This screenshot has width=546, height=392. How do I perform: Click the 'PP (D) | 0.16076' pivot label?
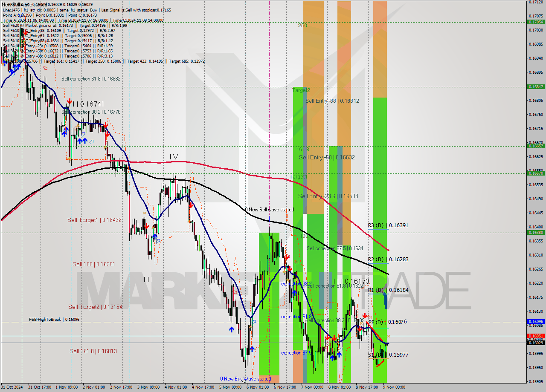click(387, 322)
